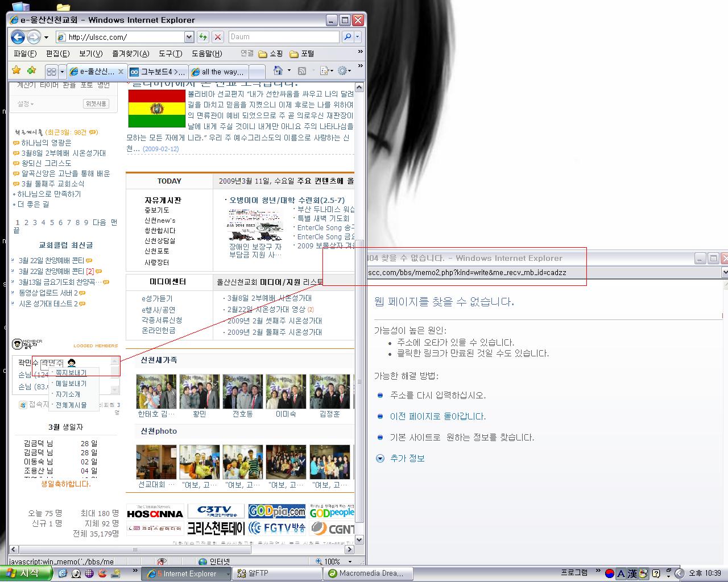The width and height of the screenshot is (728, 582).
Task: Open the 도움말(H) menu
Action: point(207,53)
